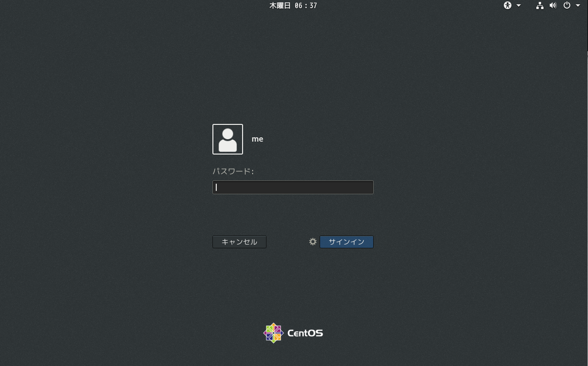Toggle the system power menu open
Image resolution: width=588 pixels, height=366 pixels.
pyautogui.click(x=567, y=5)
